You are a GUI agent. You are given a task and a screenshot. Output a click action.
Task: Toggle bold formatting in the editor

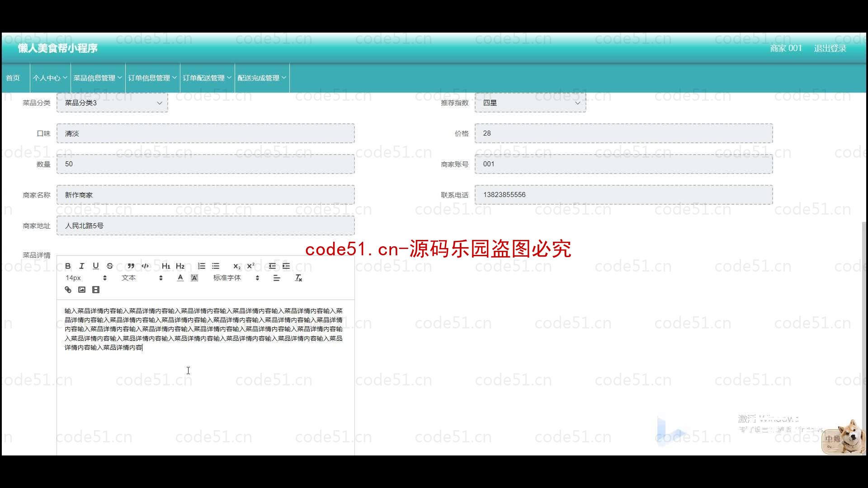(68, 266)
